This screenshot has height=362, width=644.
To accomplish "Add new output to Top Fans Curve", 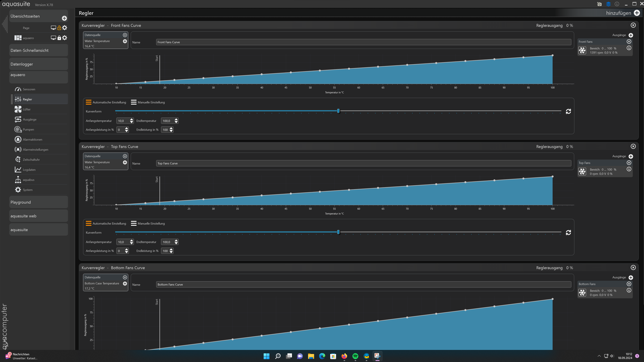I will click(x=631, y=156).
